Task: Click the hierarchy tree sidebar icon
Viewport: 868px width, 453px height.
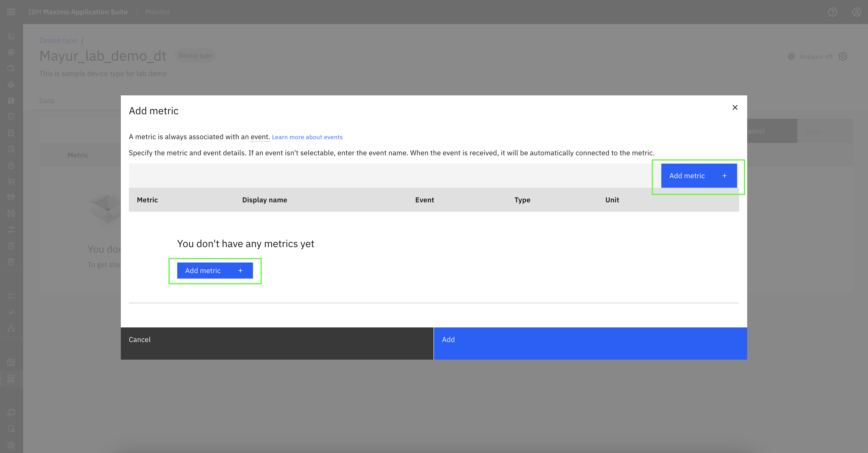Action: pos(11,328)
